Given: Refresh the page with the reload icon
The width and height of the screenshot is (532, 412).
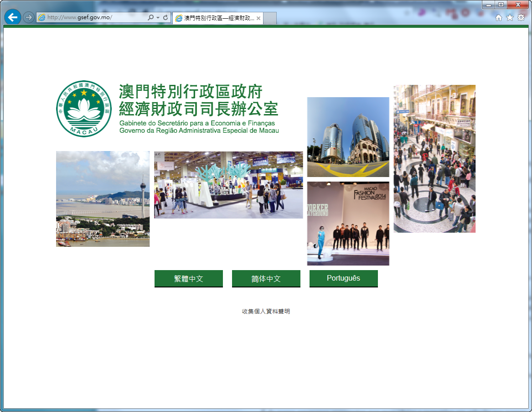Looking at the screenshot, I should point(165,17).
